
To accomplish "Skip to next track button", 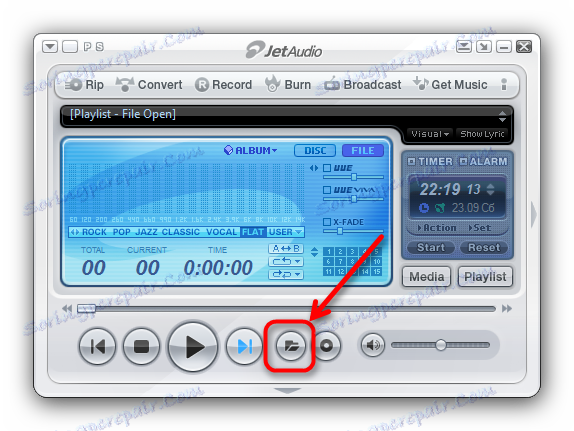I will [244, 346].
